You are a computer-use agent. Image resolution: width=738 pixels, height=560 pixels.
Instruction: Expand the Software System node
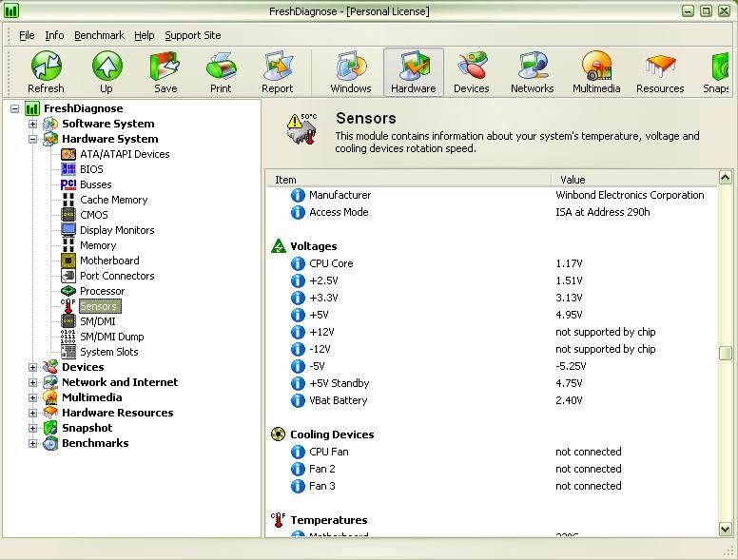coord(32,124)
